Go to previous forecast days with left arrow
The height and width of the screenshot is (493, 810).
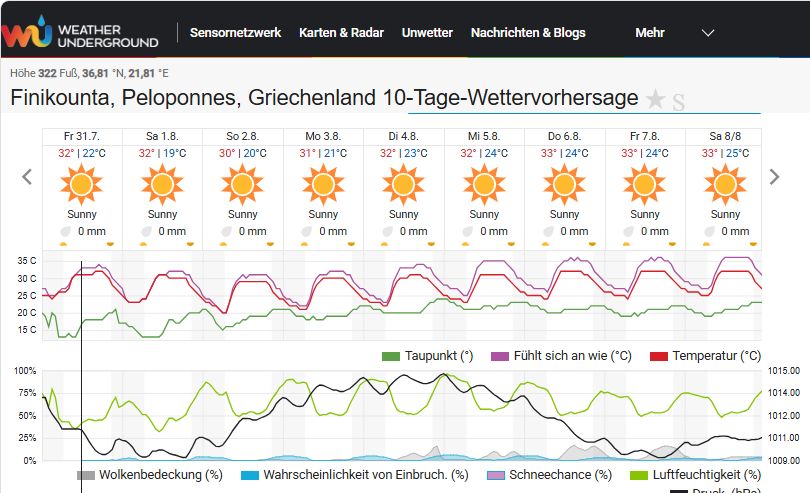pos(27,177)
